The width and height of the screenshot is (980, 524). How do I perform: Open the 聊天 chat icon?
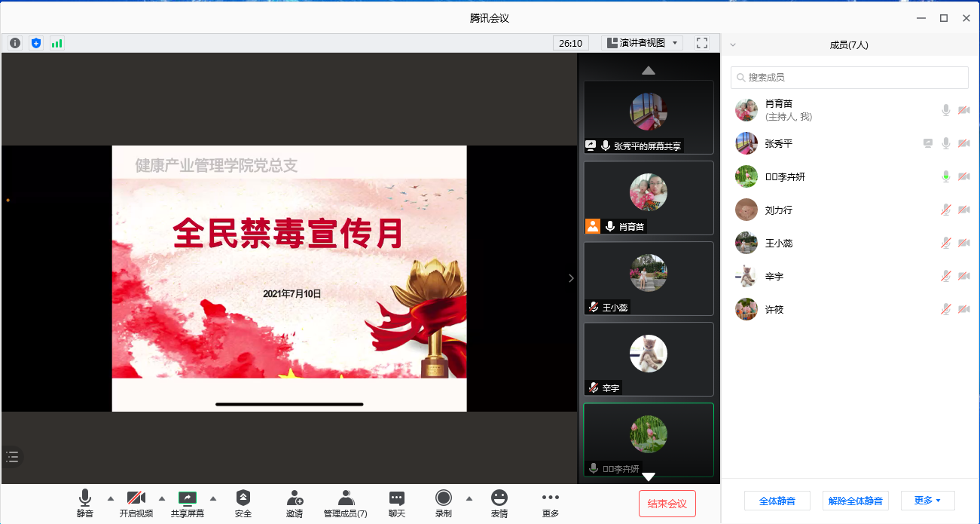(x=397, y=503)
